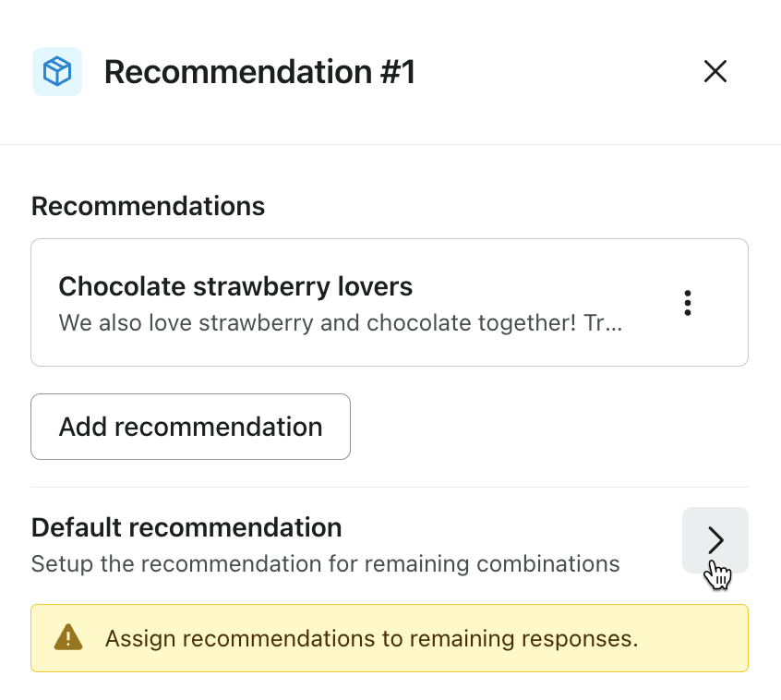Screen dimensions: 781x700
Task: Click empty space inside the recommendation card
Action: 554,277
